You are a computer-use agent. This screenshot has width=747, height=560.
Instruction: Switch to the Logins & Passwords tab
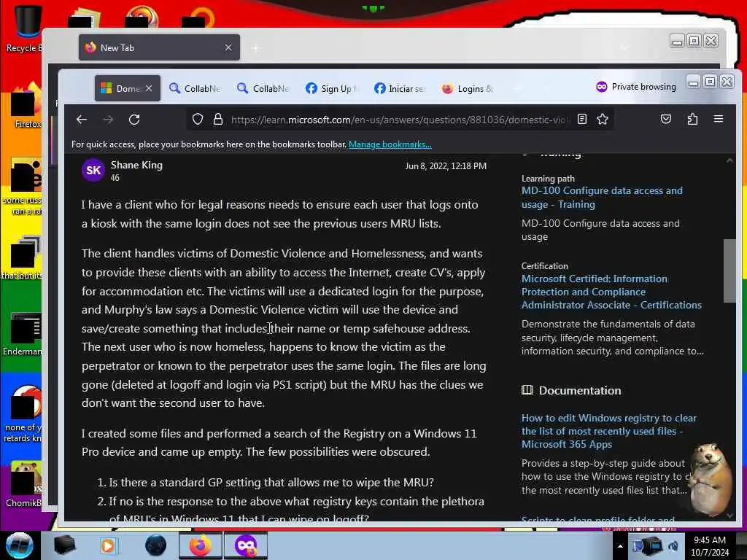468,88
